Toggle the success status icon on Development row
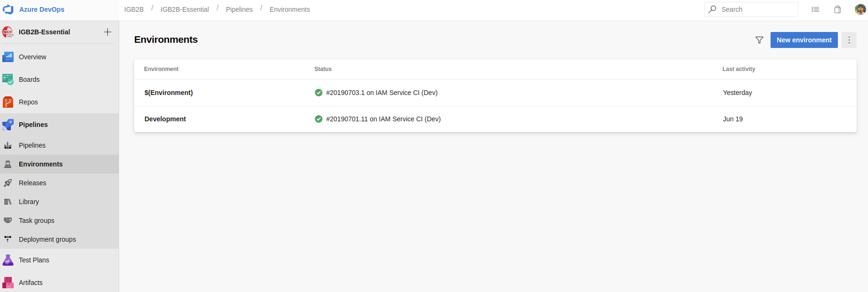The width and height of the screenshot is (868, 292). [x=319, y=119]
